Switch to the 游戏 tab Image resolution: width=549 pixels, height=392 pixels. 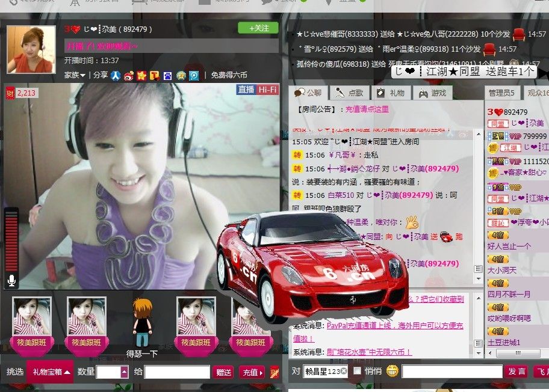[x=433, y=93]
